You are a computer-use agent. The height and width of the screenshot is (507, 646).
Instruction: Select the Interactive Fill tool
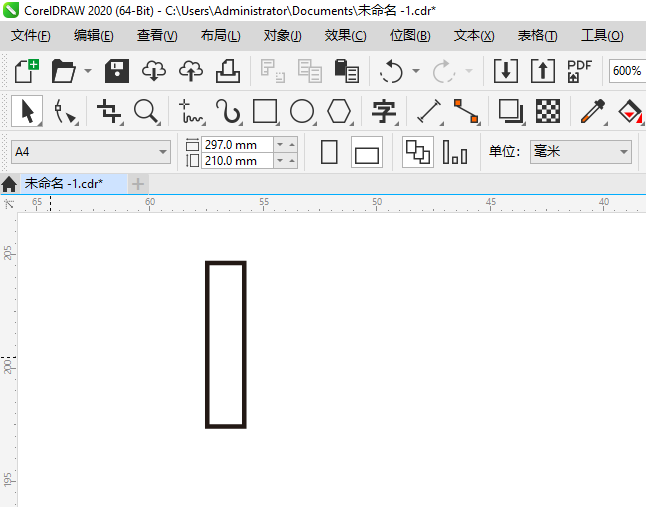coord(630,111)
